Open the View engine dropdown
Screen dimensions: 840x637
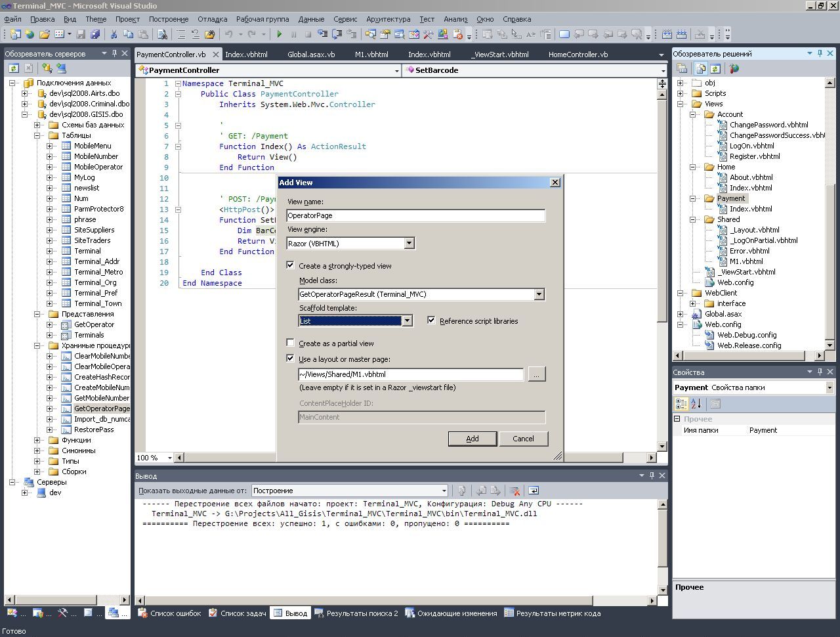pos(409,244)
